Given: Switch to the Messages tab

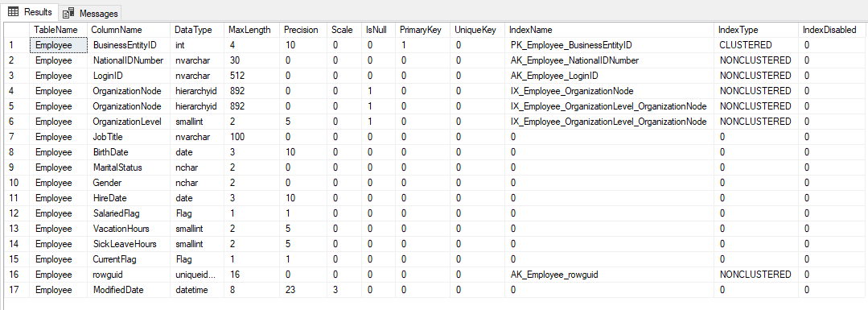Looking at the screenshot, I should pos(90,13).
